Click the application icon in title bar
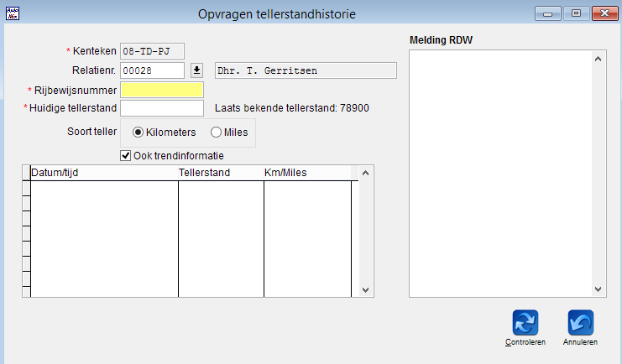This screenshot has width=622, height=364. tap(13, 13)
